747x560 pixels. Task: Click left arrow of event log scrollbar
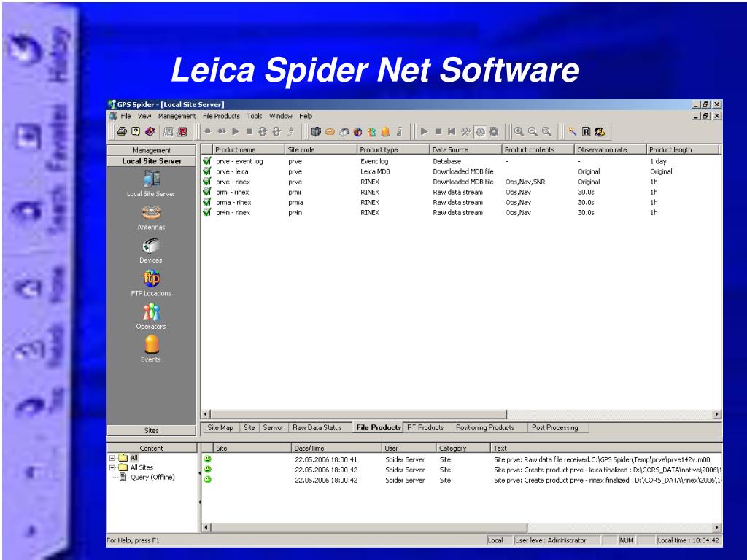[206, 527]
